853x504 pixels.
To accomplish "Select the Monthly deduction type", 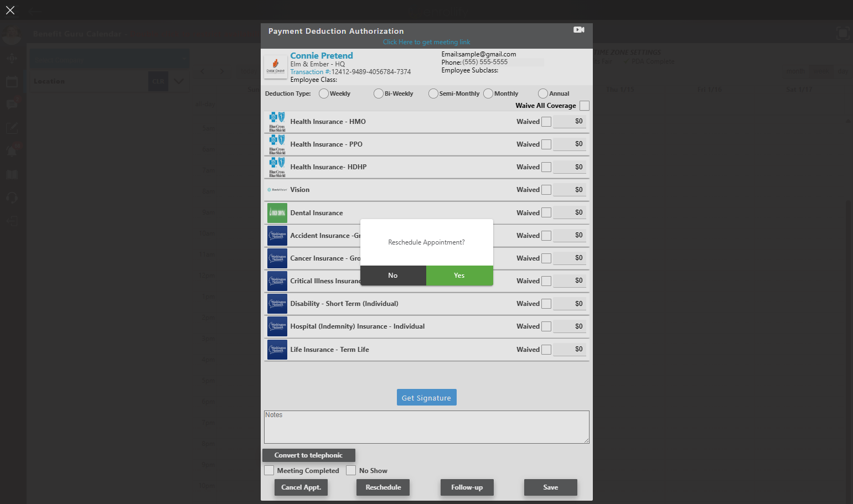I will pyautogui.click(x=488, y=93).
